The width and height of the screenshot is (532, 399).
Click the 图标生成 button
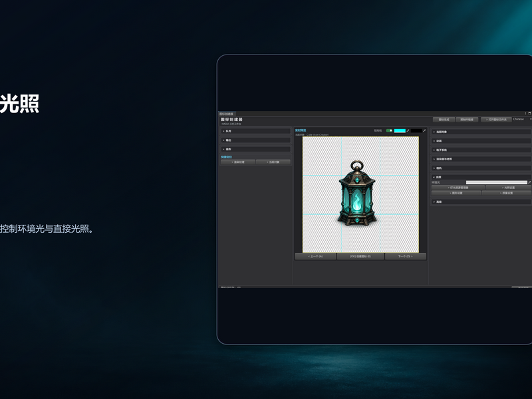444,120
